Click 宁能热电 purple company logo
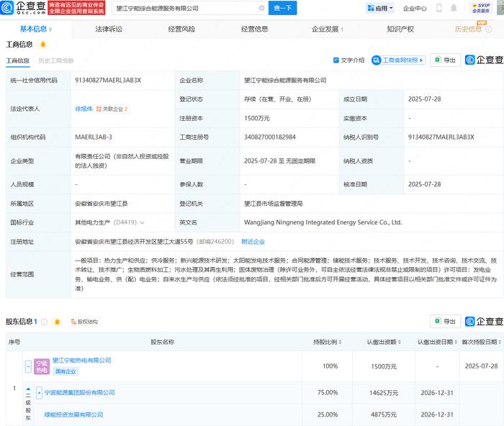The width and height of the screenshot is (504, 426). [42, 366]
